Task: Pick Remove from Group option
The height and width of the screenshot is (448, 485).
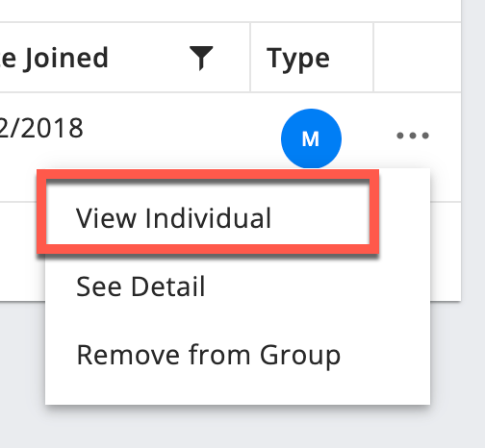Action: (x=209, y=355)
